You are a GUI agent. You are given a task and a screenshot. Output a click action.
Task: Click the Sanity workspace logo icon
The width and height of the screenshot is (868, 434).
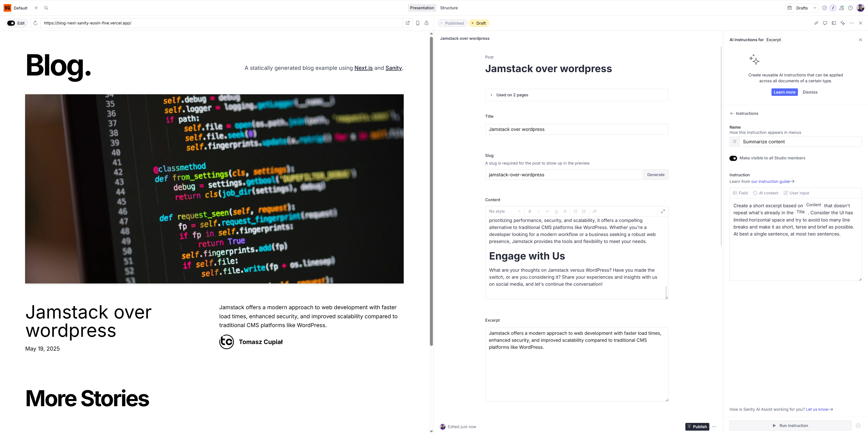point(7,8)
